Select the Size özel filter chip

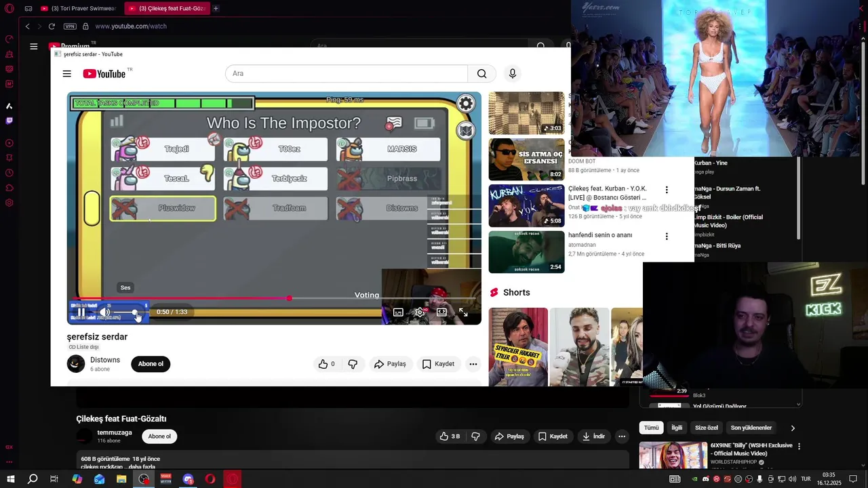(707, 428)
